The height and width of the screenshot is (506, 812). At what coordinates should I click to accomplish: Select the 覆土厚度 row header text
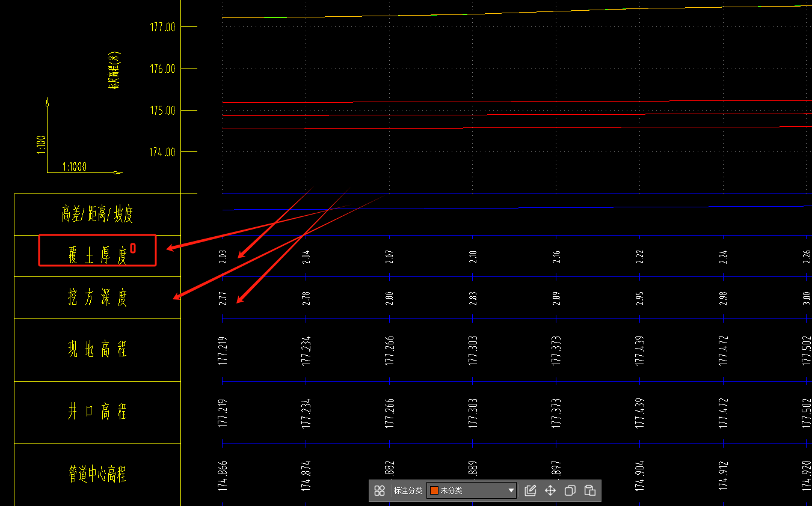tap(97, 256)
